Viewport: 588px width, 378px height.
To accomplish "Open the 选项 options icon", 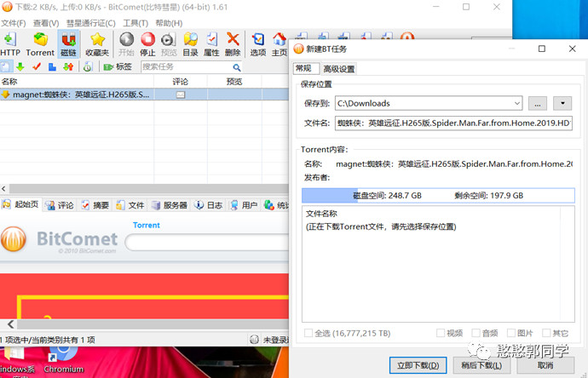I will coord(258,44).
